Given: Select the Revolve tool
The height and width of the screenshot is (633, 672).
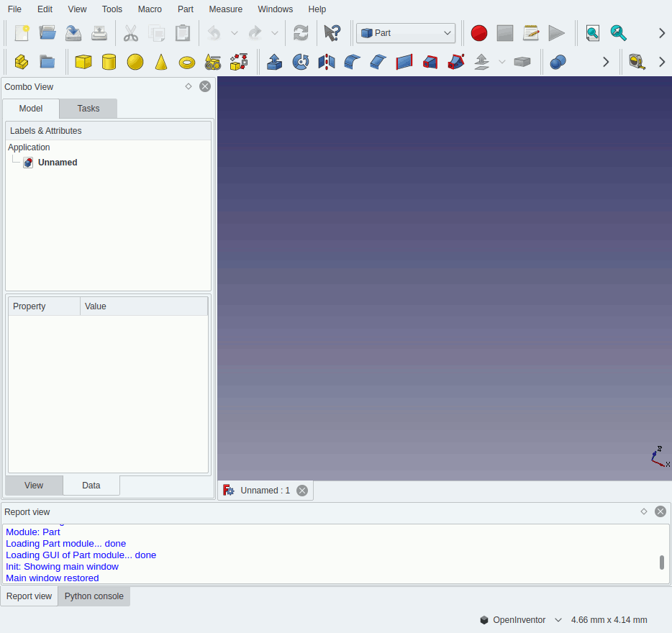Looking at the screenshot, I should point(300,62).
